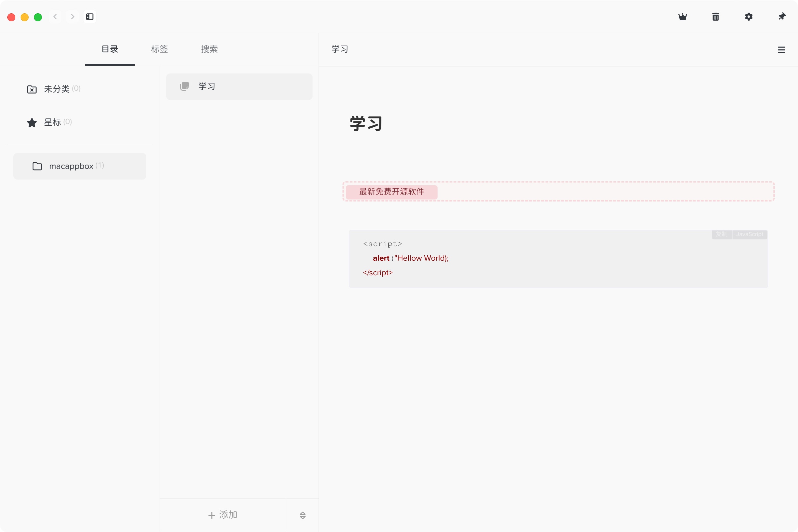This screenshot has height=532, width=798.
Task: Close the window with red button
Action: 11,17
